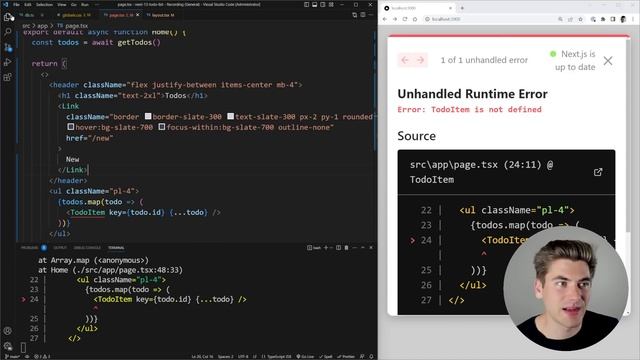Open the launch profile dropdown beside plus

tap(331, 247)
